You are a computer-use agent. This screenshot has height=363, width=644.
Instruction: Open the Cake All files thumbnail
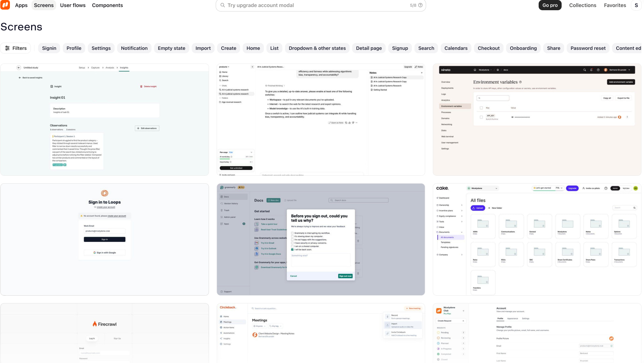coord(537,239)
